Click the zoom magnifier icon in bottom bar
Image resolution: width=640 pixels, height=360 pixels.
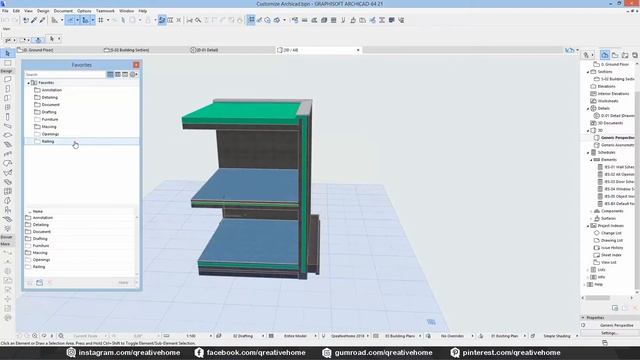35,336
